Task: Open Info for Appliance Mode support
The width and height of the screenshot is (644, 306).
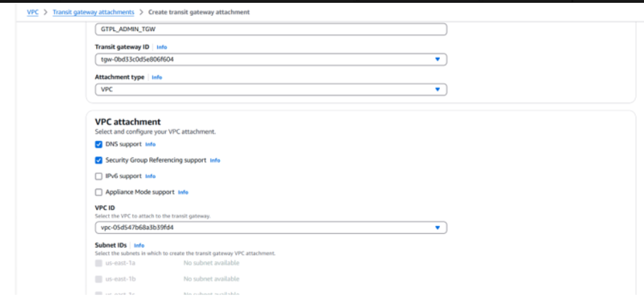Action: coord(183,192)
